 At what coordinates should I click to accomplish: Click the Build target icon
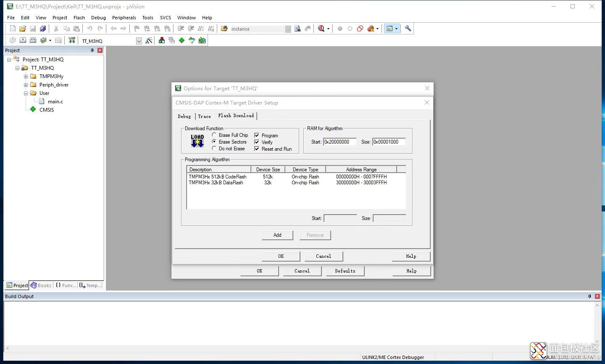23,40
